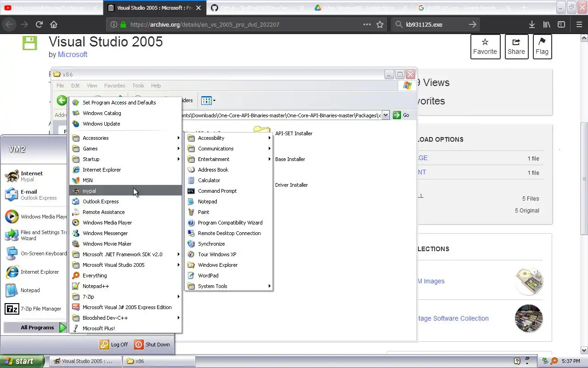Screen dimensions: 588x368
Task: Open Calculator from Accessories submenu
Action: pos(229,180)
